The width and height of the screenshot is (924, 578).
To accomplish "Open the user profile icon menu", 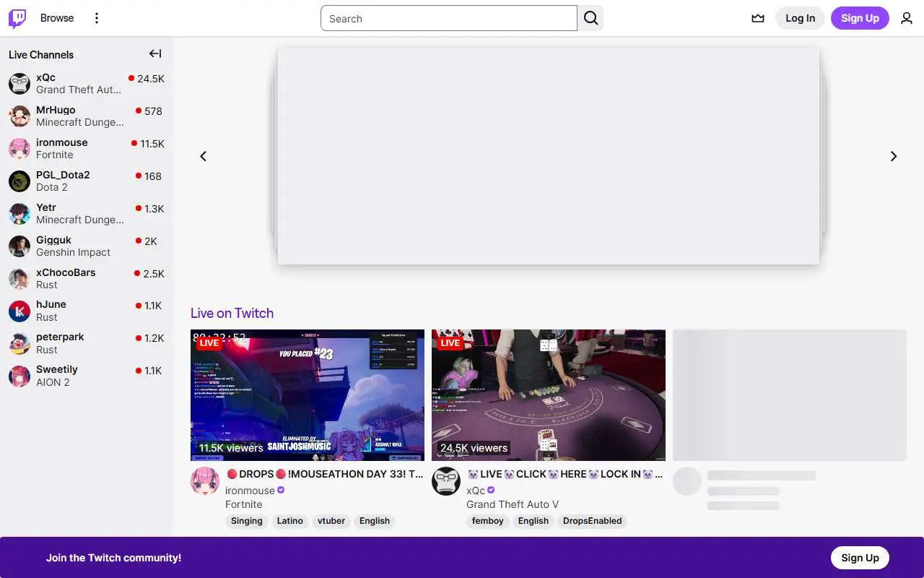I will (907, 18).
